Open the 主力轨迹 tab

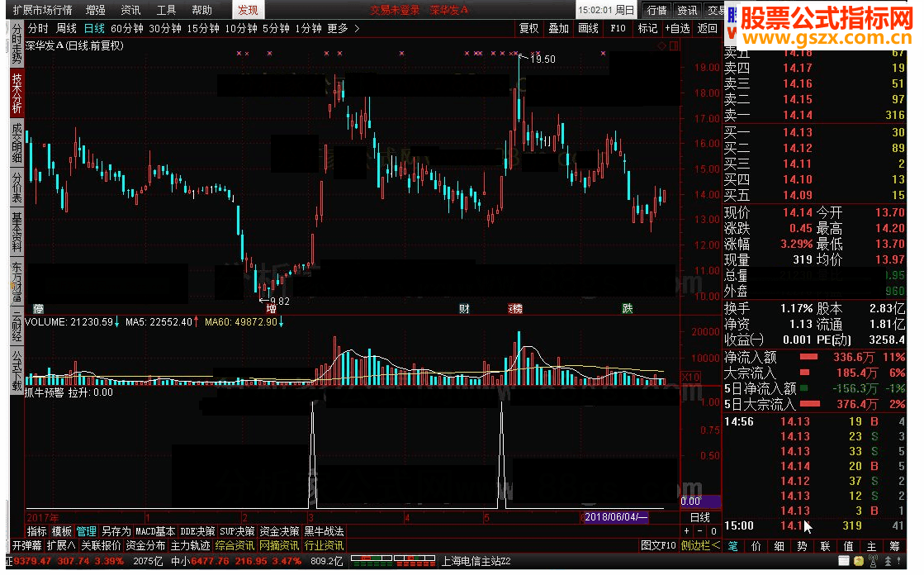[x=190, y=545]
